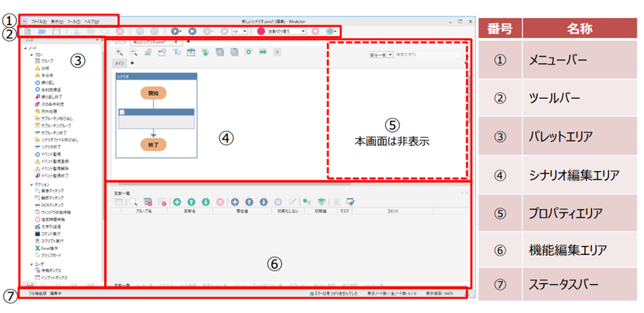Click the blue play (run scenario) button
This screenshot has height=313, width=644.
[x=175, y=31]
